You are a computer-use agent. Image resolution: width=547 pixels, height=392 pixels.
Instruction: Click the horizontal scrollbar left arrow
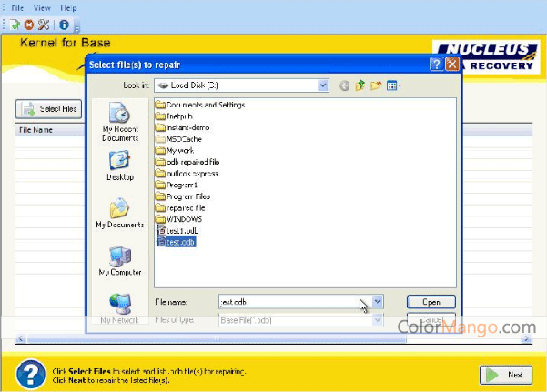[x=21, y=338]
